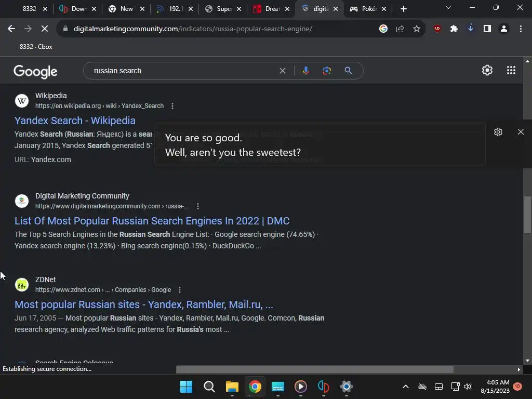Image resolution: width=532 pixels, height=399 pixels.
Task: Open more options for ZDNet result
Action: [179, 290]
